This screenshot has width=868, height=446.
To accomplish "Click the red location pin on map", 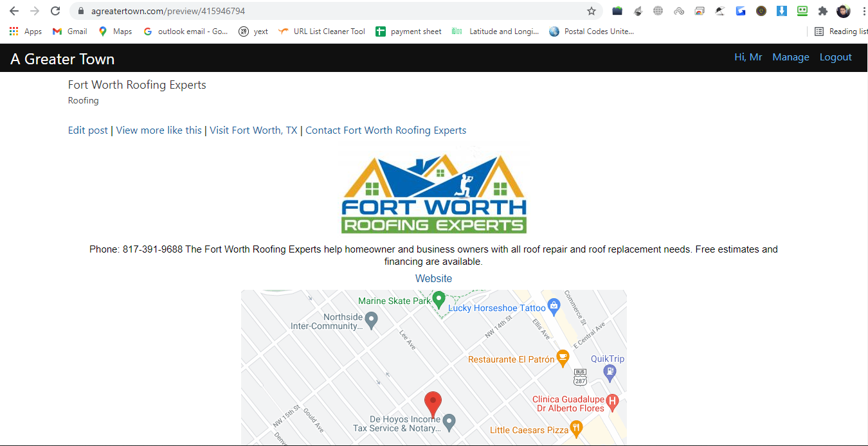I will [x=433, y=404].
